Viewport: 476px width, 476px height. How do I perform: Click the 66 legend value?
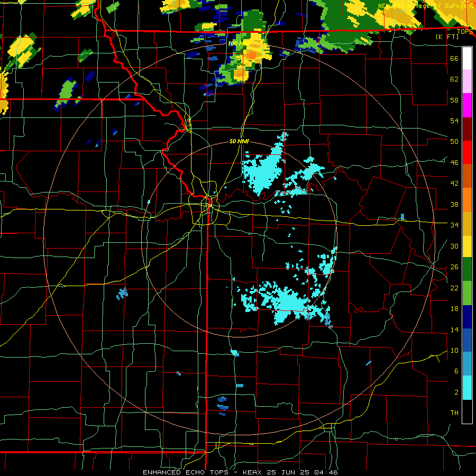[x=454, y=59]
